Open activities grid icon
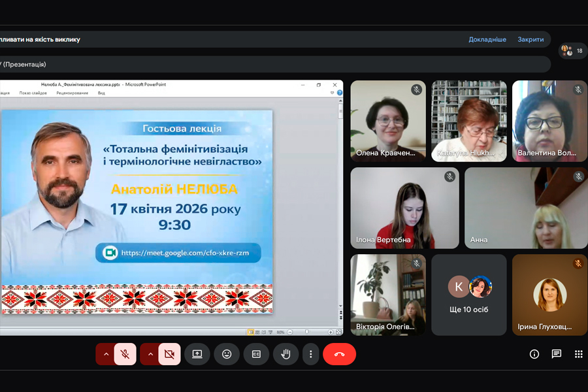Viewport: 588px width, 392px height. click(x=579, y=354)
